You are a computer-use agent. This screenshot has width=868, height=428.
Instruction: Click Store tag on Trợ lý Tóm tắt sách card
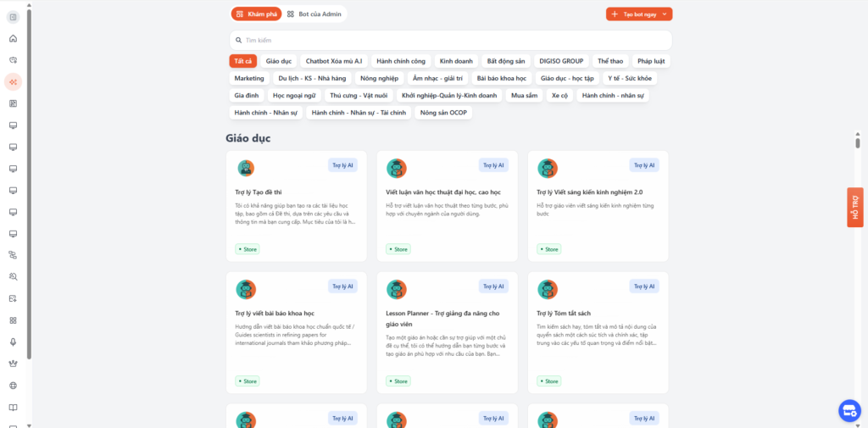(x=548, y=381)
